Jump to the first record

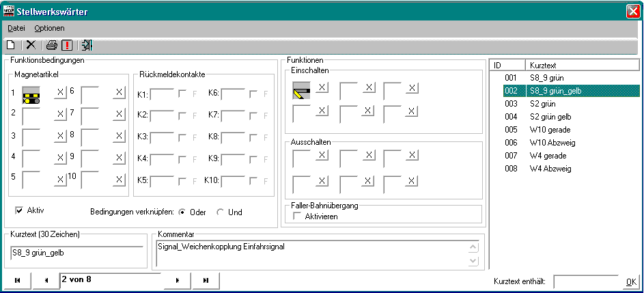[17, 280]
